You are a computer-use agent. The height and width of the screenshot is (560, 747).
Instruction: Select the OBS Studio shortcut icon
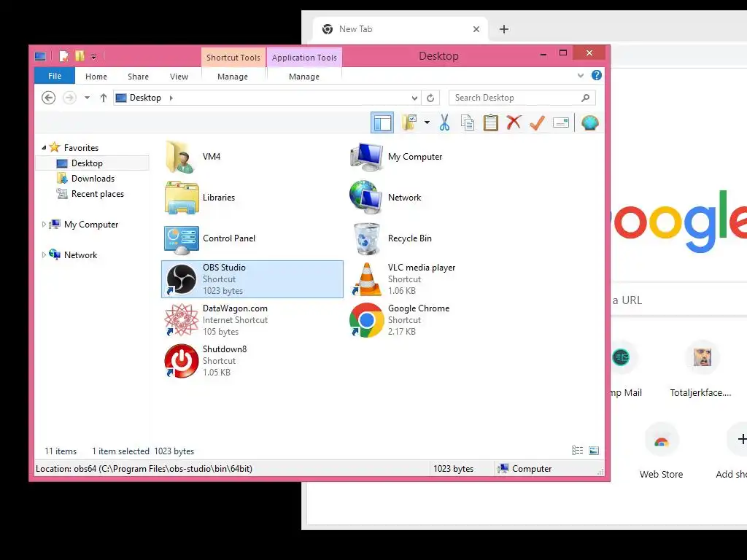pos(181,279)
